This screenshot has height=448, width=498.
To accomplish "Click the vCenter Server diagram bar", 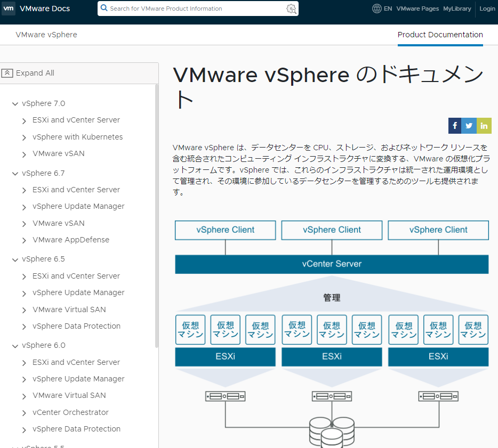I will [332, 264].
